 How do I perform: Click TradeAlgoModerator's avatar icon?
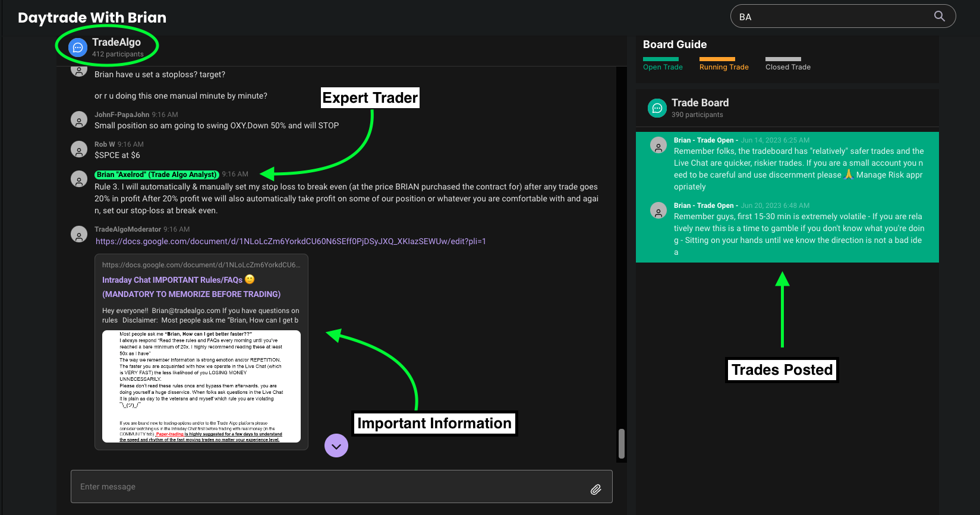pyautogui.click(x=79, y=234)
